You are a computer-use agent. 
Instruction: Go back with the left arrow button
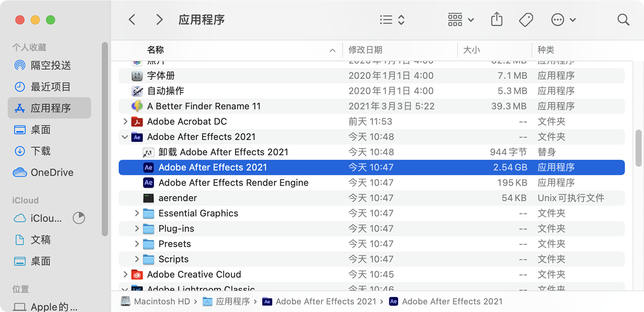click(x=132, y=19)
